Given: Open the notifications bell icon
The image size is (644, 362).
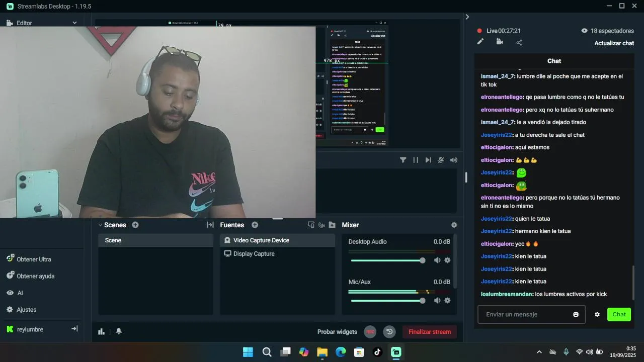Looking at the screenshot, I should 119,331.
